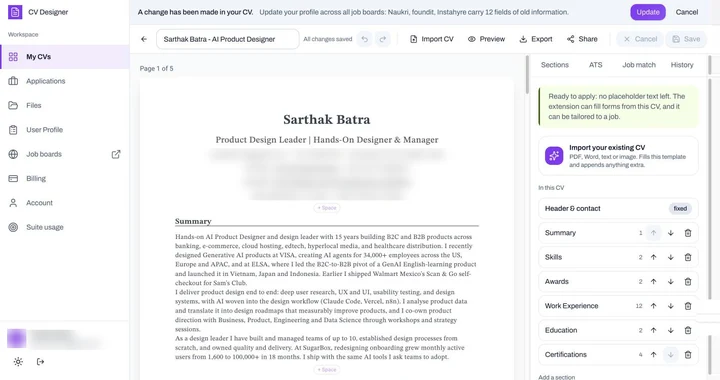This screenshot has width=720, height=380.
Task: Share the CV
Action: (582, 39)
